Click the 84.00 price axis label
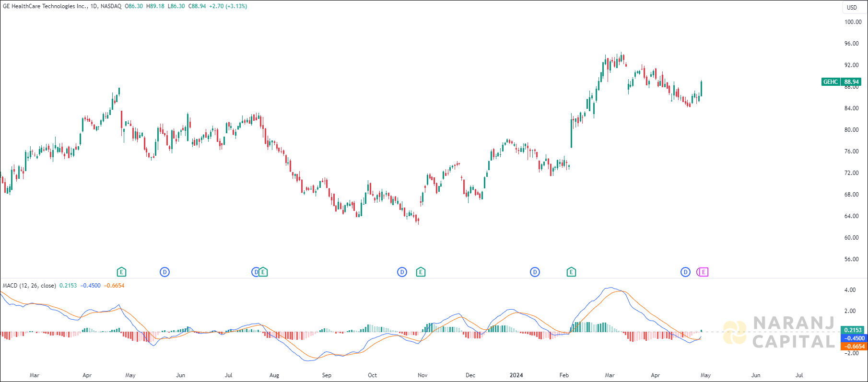 (852, 108)
